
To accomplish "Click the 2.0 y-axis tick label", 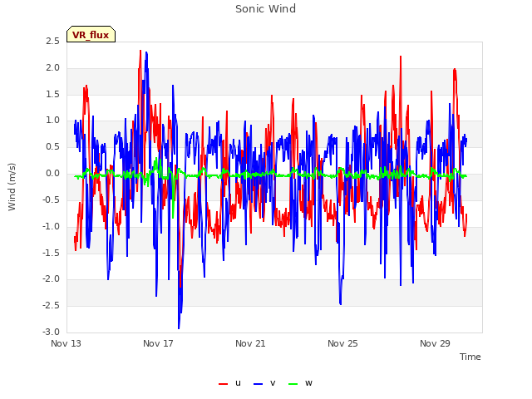I will click(x=52, y=67).
